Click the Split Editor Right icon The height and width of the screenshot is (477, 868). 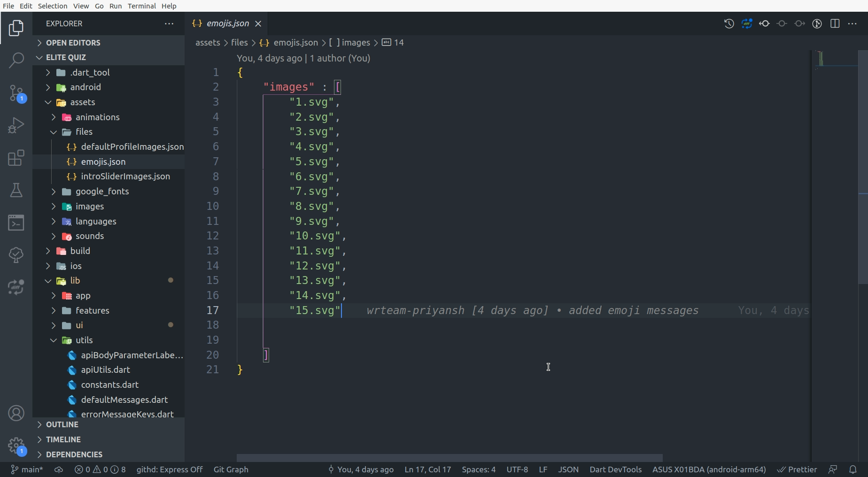click(x=835, y=23)
